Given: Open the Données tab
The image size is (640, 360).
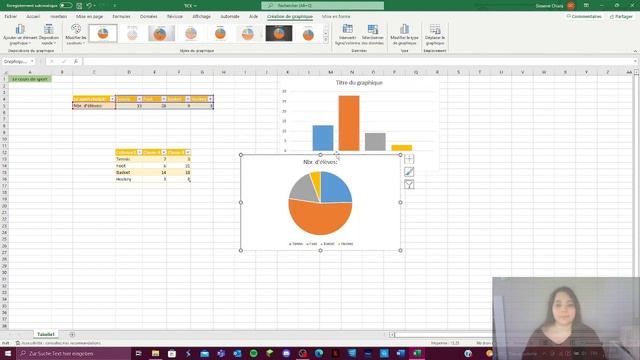Looking at the screenshot, I should coord(149,16).
